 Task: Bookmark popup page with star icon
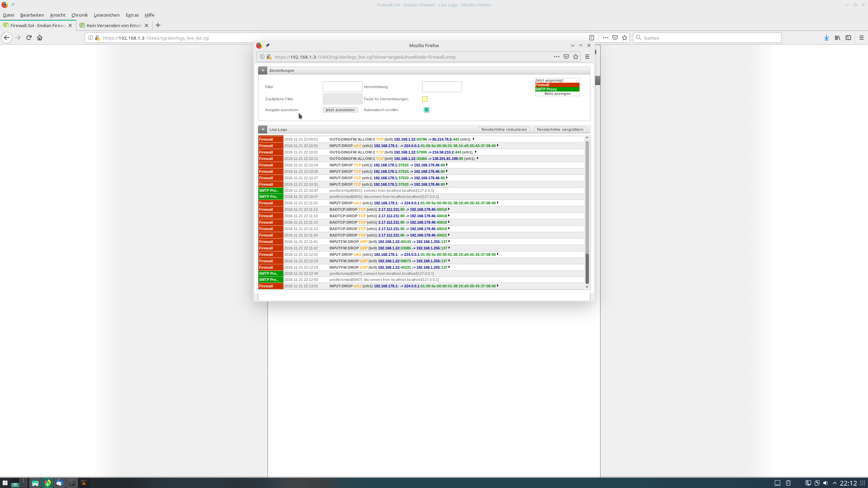(576, 57)
